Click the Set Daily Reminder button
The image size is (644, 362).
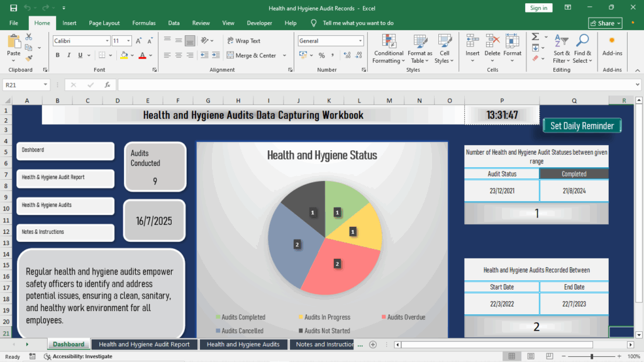point(582,126)
